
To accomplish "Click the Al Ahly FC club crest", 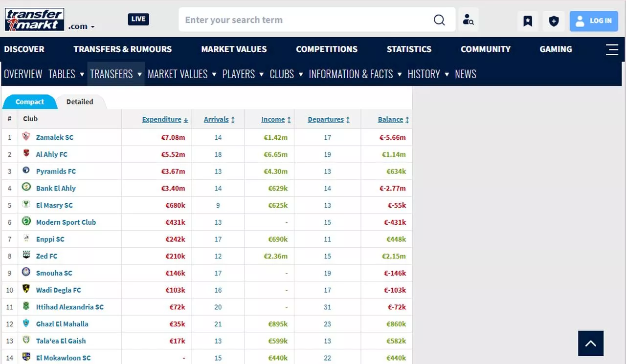I will (26, 154).
